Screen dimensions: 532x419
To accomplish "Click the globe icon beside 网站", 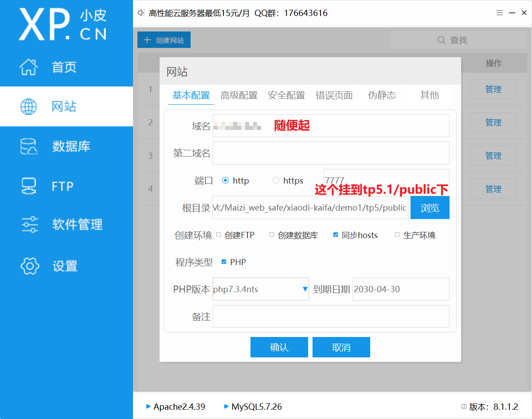I will pos(29,106).
